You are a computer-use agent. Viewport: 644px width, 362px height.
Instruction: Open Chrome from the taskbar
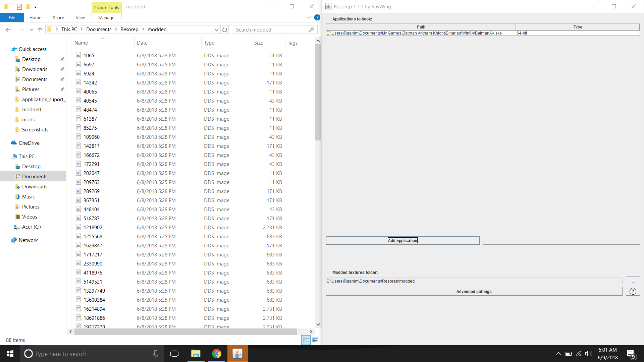(x=216, y=354)
